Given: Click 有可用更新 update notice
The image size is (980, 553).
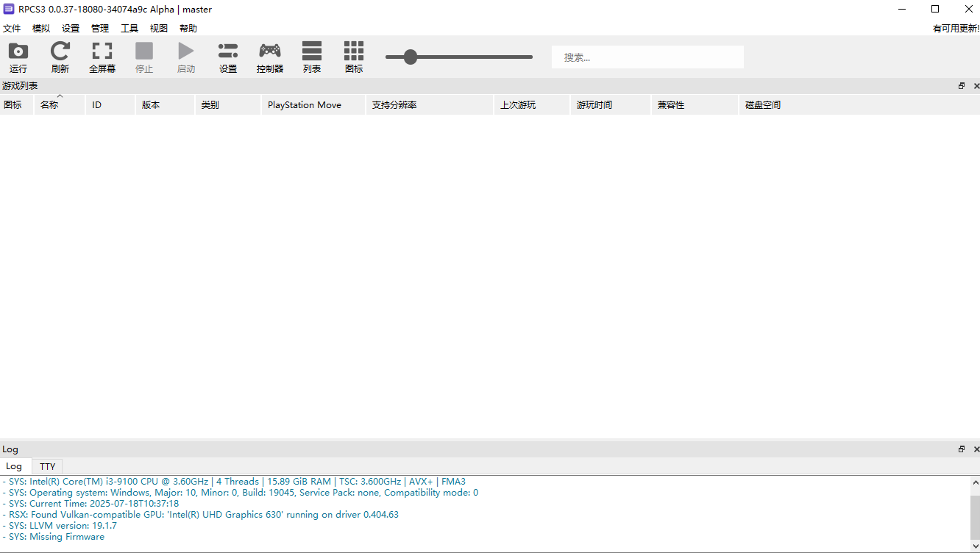Looking at the screenshot, I should (956, 29).
